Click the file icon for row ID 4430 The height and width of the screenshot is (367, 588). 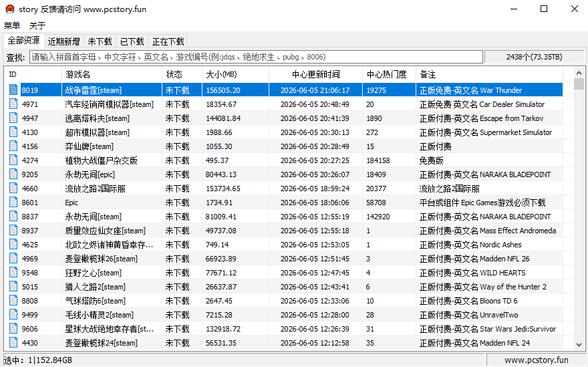[13, 343]
